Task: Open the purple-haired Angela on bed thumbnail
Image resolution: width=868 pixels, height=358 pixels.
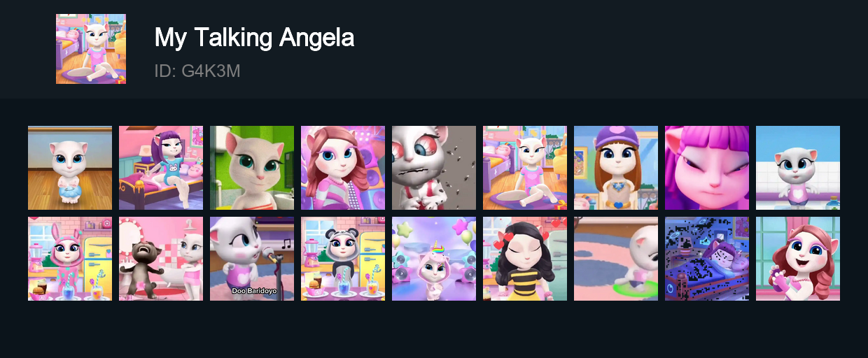Action: [x=161, y=168]
